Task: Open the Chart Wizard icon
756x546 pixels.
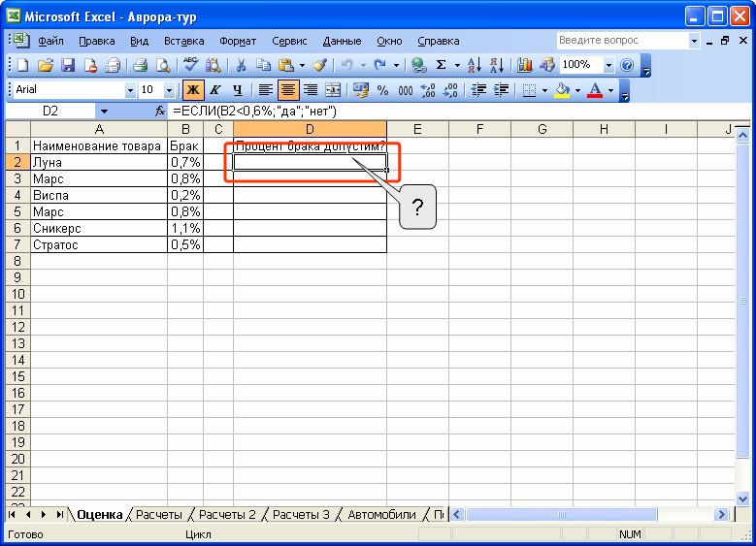Action: coord(524,65)
